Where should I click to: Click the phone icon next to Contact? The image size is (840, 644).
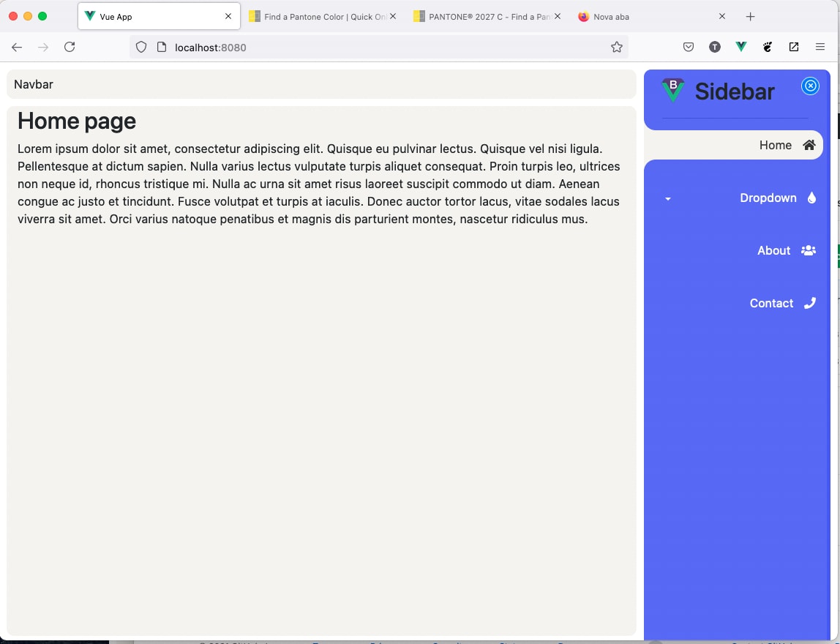point(810,303)
